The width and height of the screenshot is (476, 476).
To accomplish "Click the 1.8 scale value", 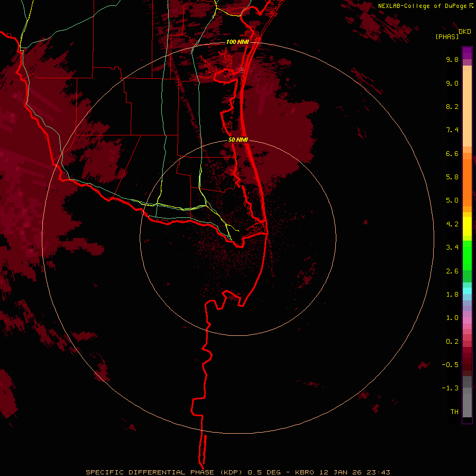I will point(452,295).
